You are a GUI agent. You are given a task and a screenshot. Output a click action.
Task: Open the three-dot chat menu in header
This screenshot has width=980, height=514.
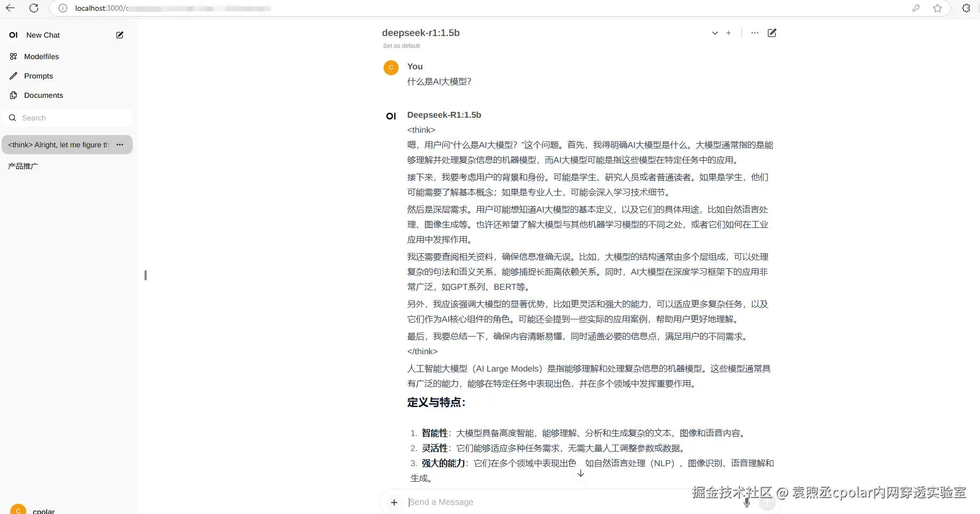coord(755,33)
